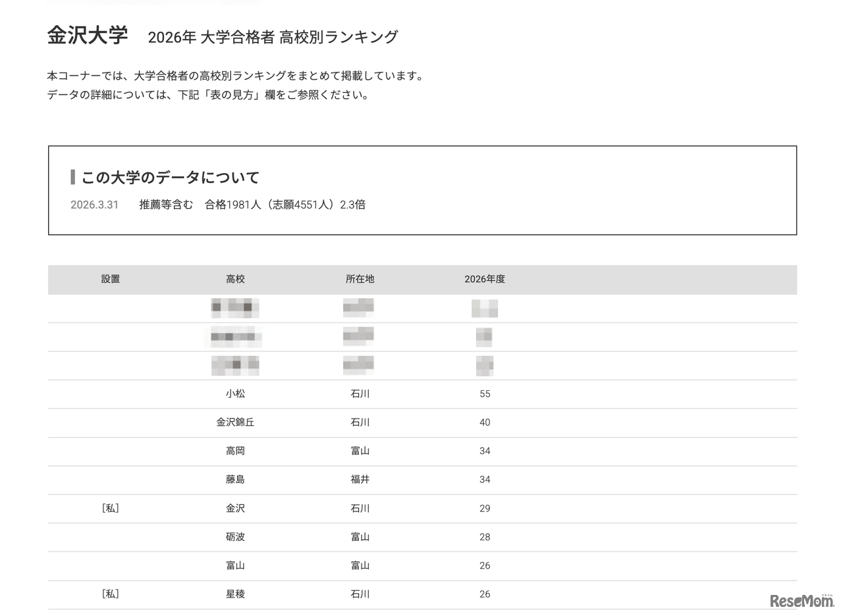Select the 星稜 school name cell
This screenshot has width=843, height=616.
tap(235, 594)
